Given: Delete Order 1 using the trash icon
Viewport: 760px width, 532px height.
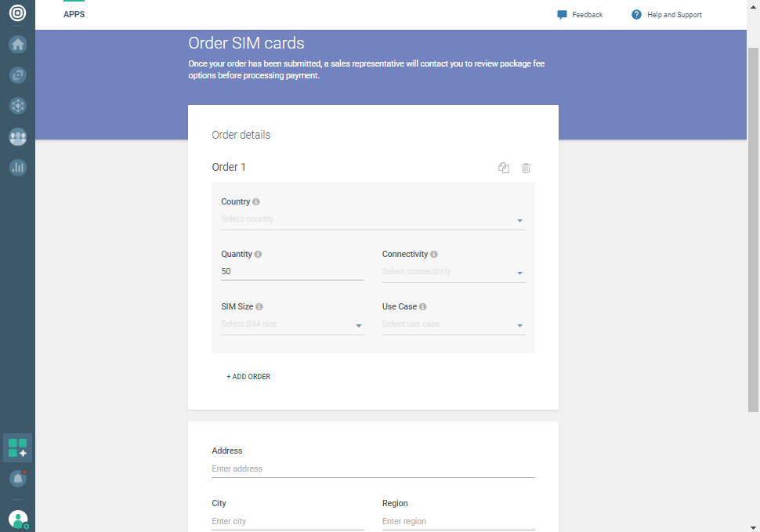Looking at the screenshot, I should tap(527, 168).
